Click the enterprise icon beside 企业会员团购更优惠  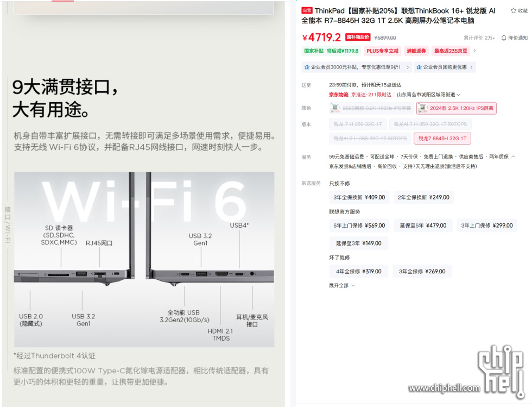419,67
